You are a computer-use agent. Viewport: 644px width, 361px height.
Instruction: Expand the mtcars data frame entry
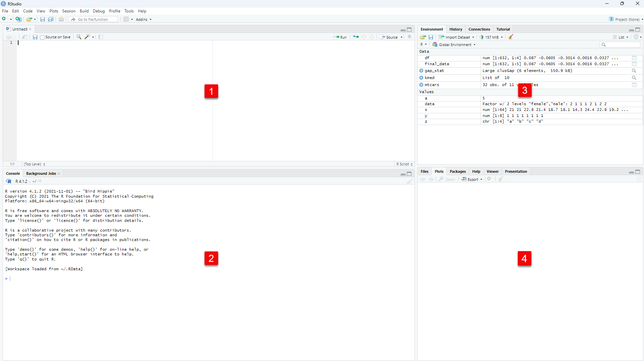(x=421, y=85)
